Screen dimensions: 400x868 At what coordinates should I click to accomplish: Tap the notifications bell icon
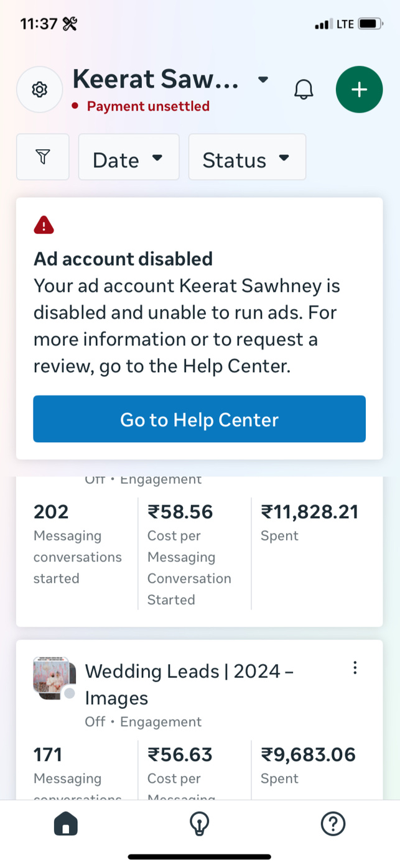coord(304,90)
